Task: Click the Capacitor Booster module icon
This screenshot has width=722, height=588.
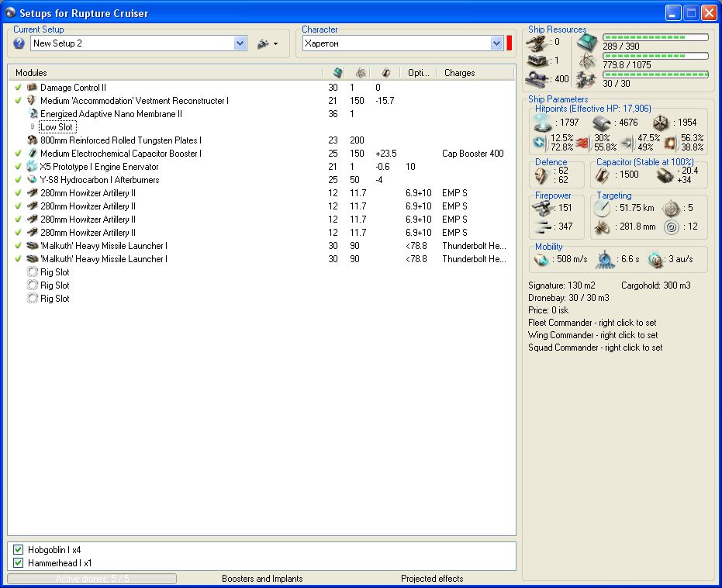Action: pos(33,154)
